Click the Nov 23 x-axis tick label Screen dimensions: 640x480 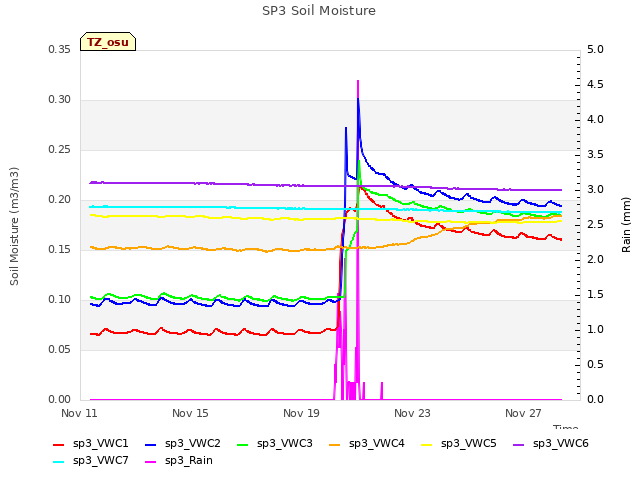tap(412, 413)
